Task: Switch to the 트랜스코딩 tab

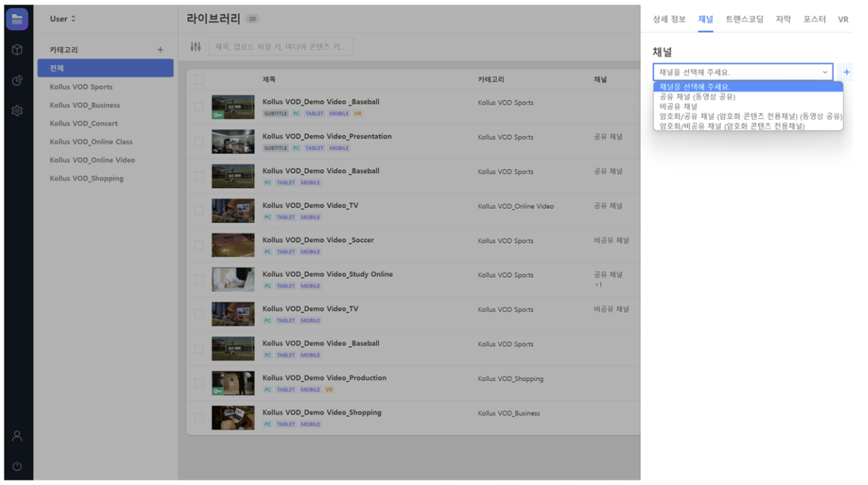Action: pos(744,19)
